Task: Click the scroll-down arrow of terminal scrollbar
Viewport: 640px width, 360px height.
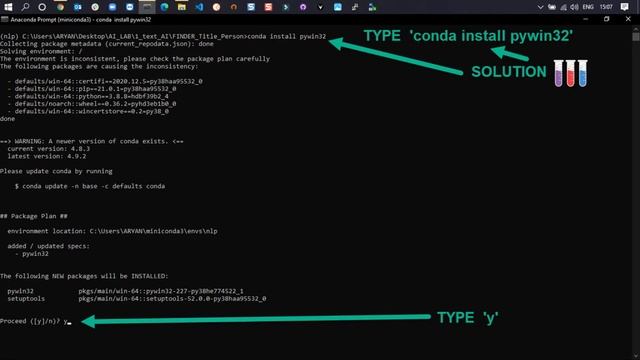Action: coord(636,356)
